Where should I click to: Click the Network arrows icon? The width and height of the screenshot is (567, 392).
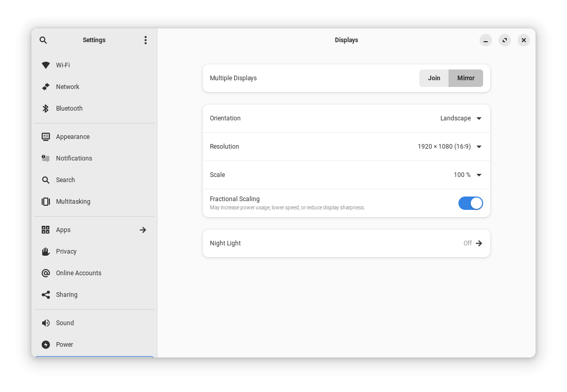(x=46, y=87)
